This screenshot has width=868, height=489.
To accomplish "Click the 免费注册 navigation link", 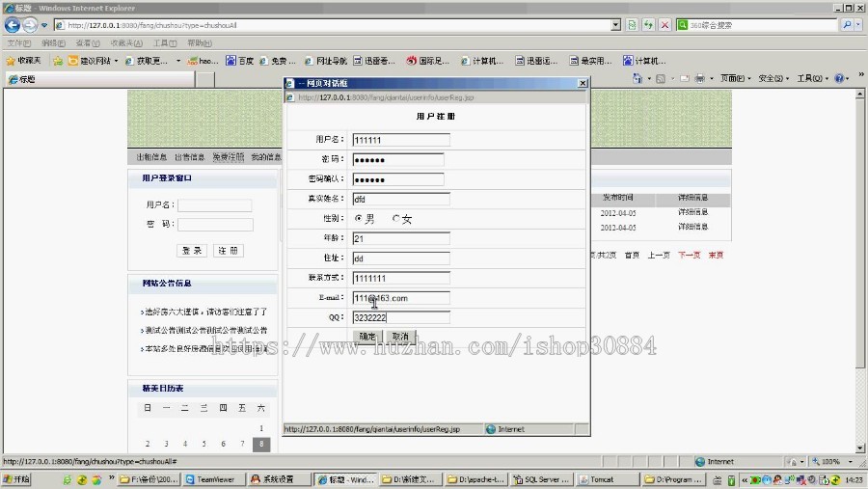I will (228, 157).
